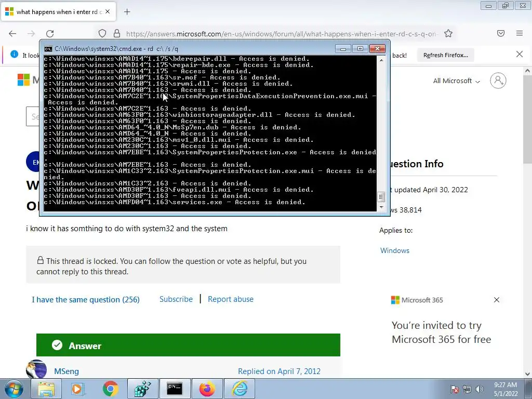Click the cmd window scroll up arrow
Viewport: 532px width, 399px height.
[381, 60]
